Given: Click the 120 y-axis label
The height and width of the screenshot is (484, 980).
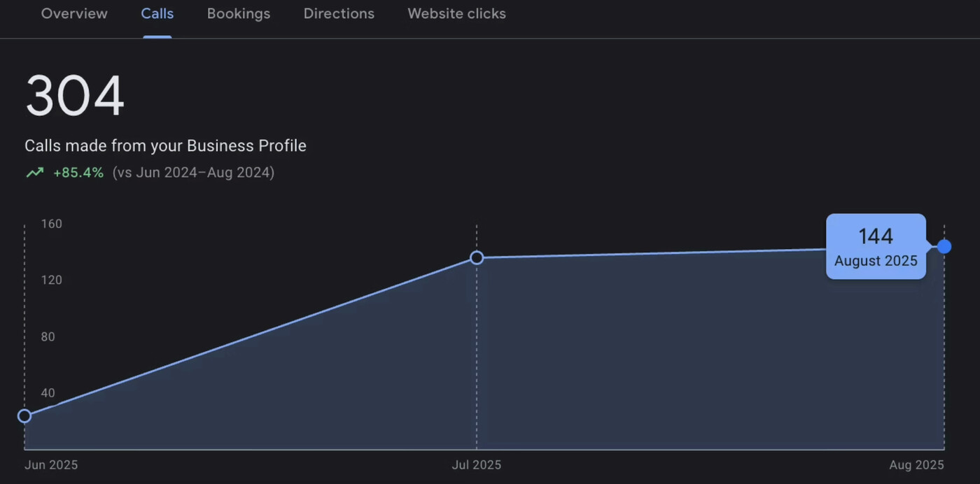Looking at the screenshot, I should coord(51,280).
